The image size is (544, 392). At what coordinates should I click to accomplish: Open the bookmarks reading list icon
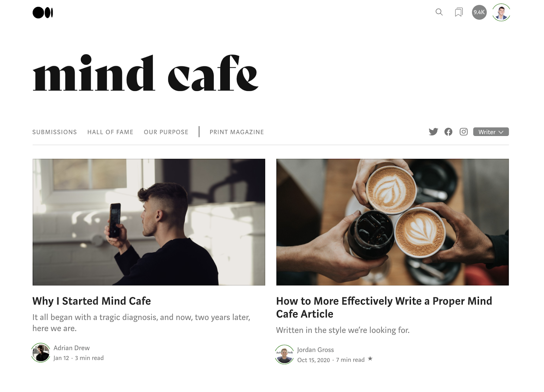pyautogui.click(x=459, y=13)
